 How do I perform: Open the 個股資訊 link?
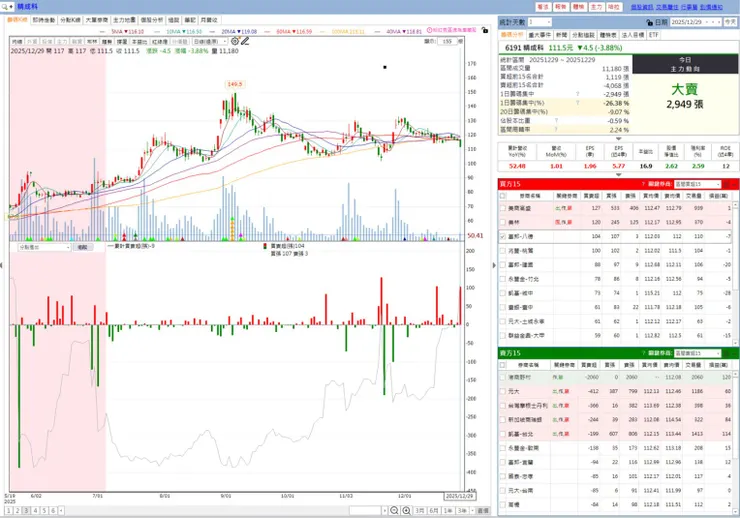point(642,7)
